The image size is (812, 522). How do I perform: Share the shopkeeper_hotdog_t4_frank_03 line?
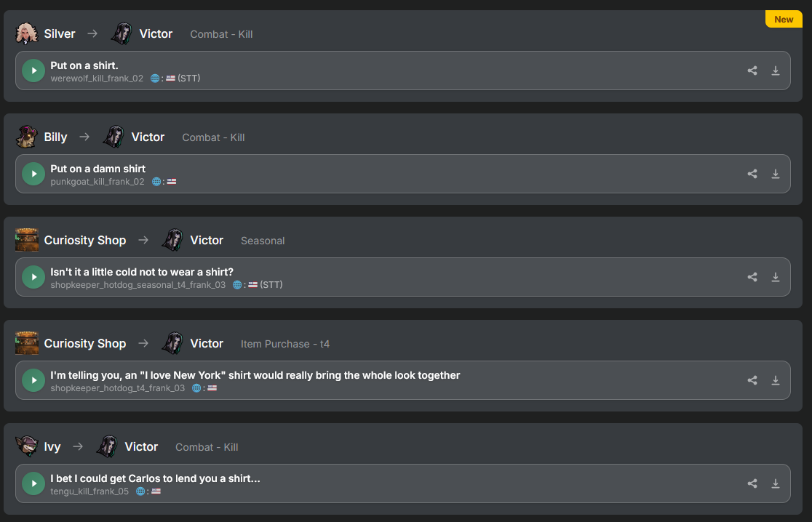(x=752, y=380)
